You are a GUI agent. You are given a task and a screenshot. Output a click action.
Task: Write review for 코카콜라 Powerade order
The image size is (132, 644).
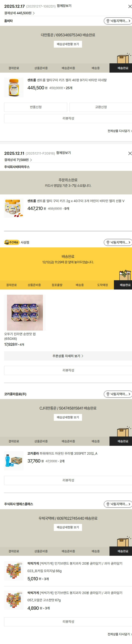click(68, 480)
